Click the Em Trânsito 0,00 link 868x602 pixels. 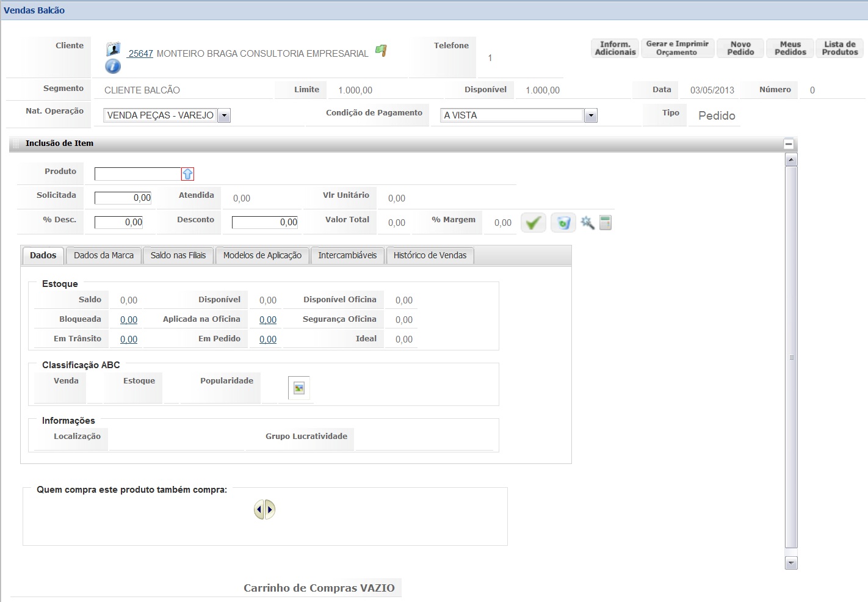pos(129,339)
